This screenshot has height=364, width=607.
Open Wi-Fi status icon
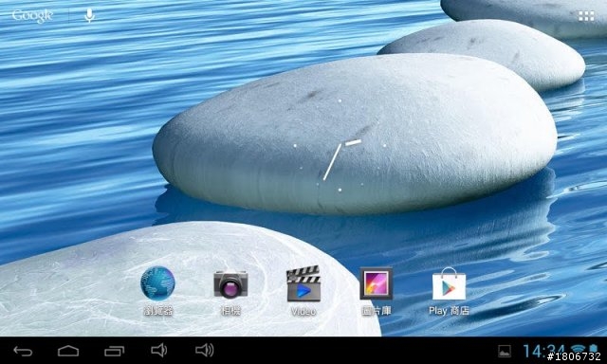(578, 350)
